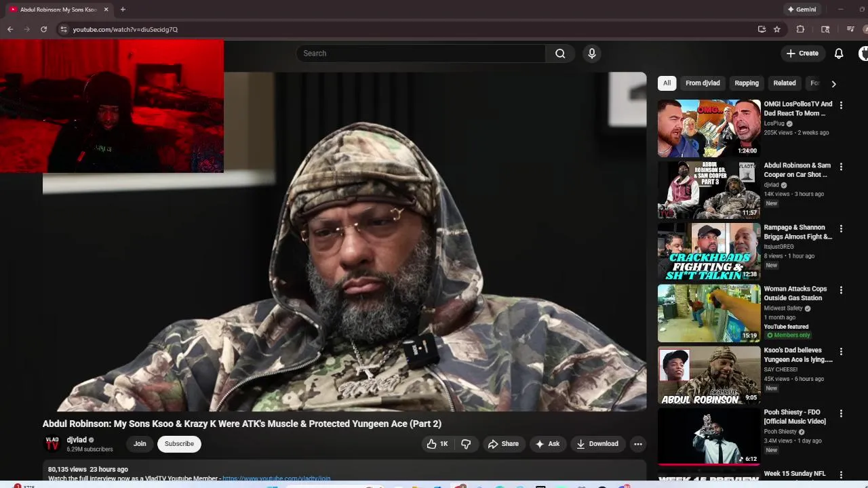Open options menu for LosPollosTV video
Image resolution: width=868 pixels, height=488 pixels.
(x=841, y=106)
